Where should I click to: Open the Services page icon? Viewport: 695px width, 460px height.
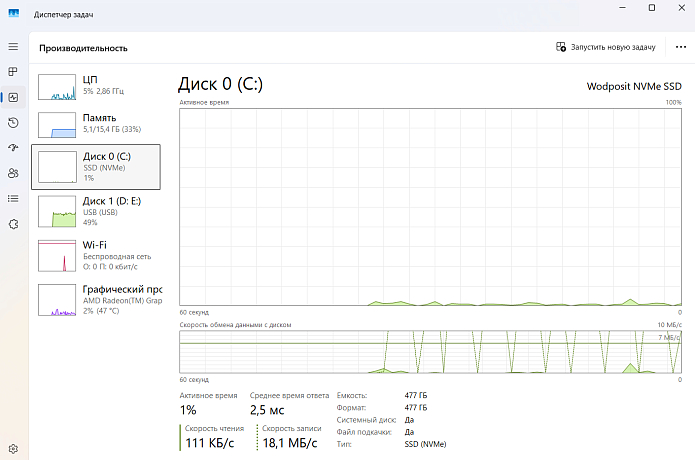tap(13, 224)
